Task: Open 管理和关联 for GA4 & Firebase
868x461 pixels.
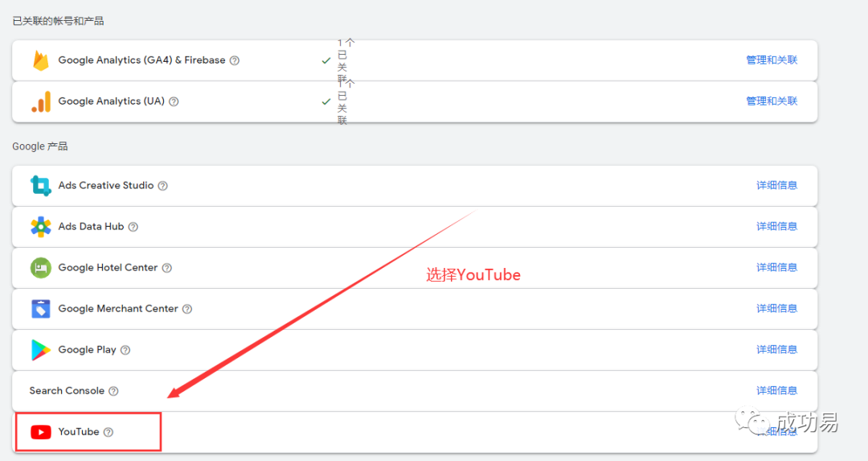Action: 772,60
